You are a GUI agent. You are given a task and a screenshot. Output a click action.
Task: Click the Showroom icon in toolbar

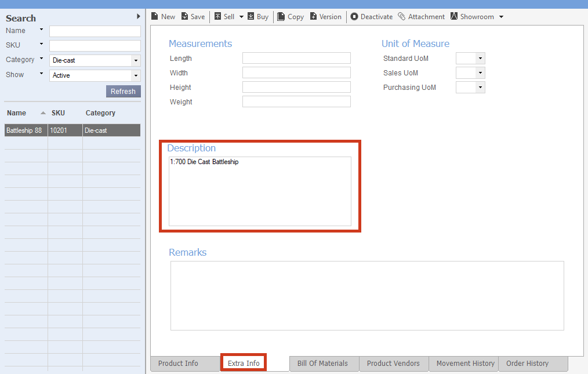(x=453, y=16)
